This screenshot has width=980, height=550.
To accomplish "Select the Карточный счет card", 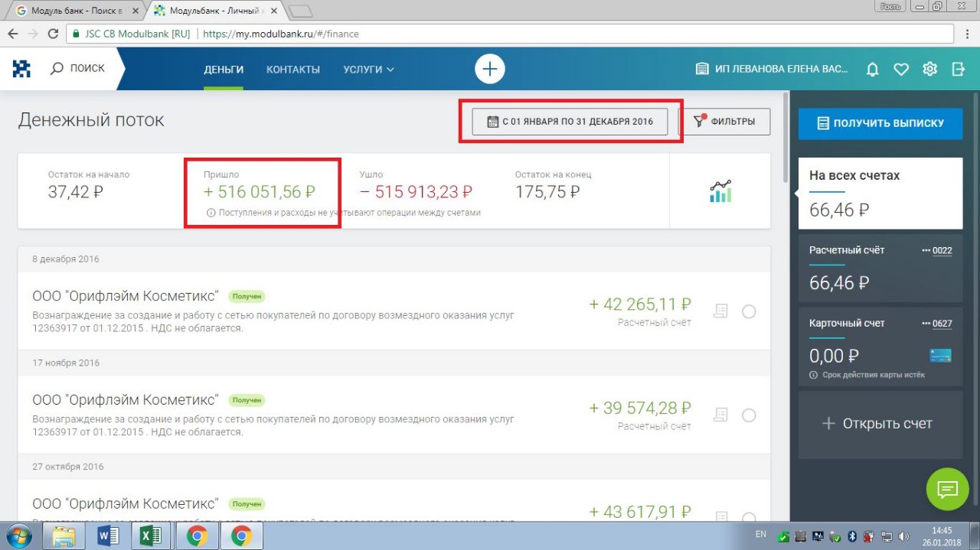I will tap(880, 347).
